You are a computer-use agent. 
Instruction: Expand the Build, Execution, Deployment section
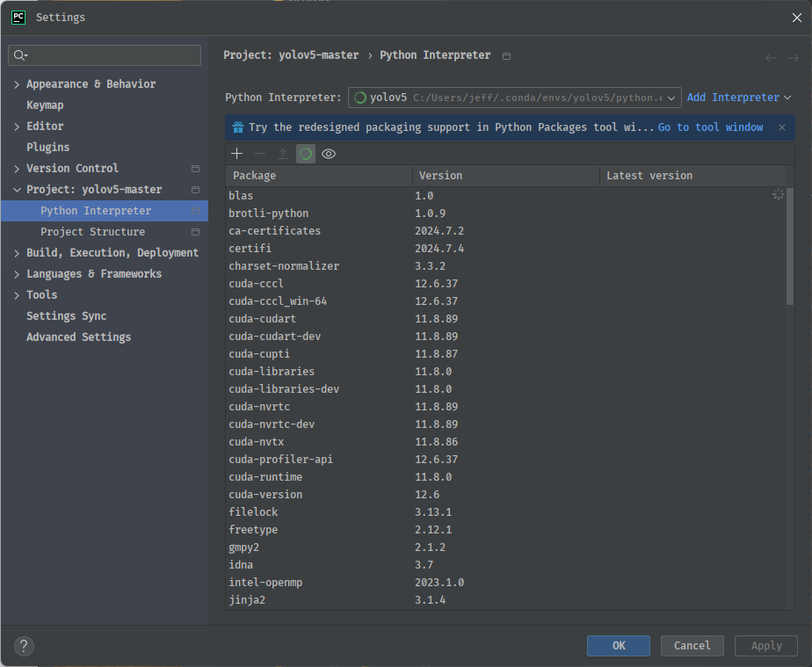(x=15, y=252)
